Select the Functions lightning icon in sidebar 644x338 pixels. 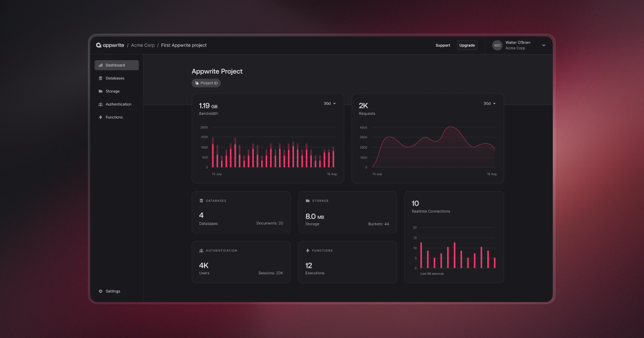(x=99, y=117)
